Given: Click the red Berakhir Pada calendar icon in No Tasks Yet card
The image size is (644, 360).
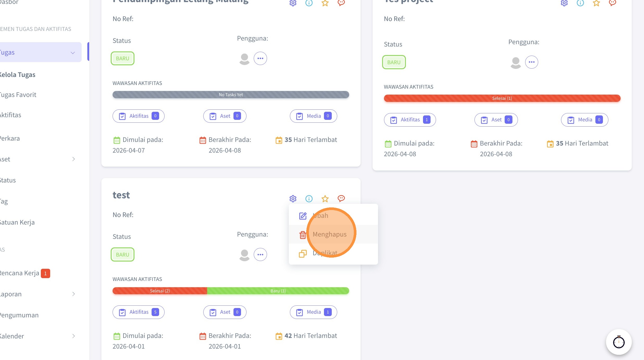Looking at the screenshot, I should click(203, 140).
